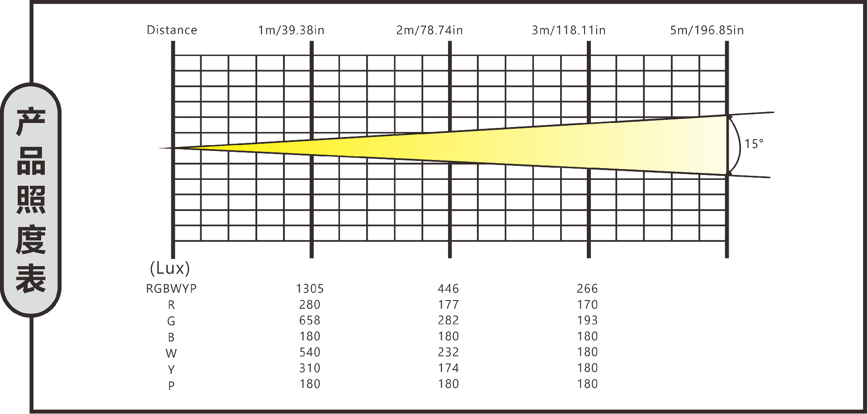This screenshot has height=414, width=868.
Task: Select the 266 lux value
Action: click(587, 289)
